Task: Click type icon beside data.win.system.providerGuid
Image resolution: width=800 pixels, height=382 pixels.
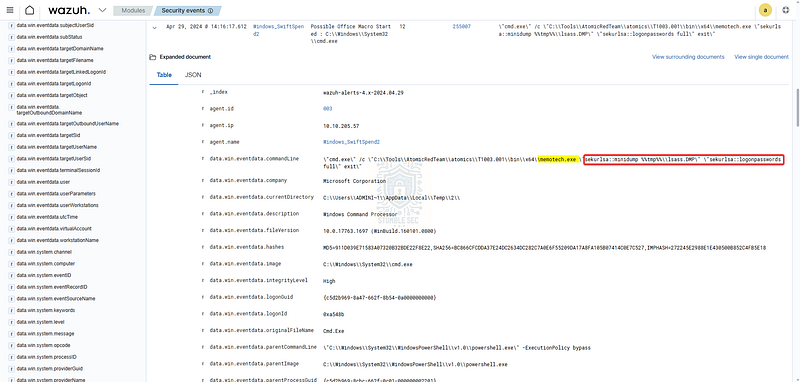Action: click(x=12, y=368)
